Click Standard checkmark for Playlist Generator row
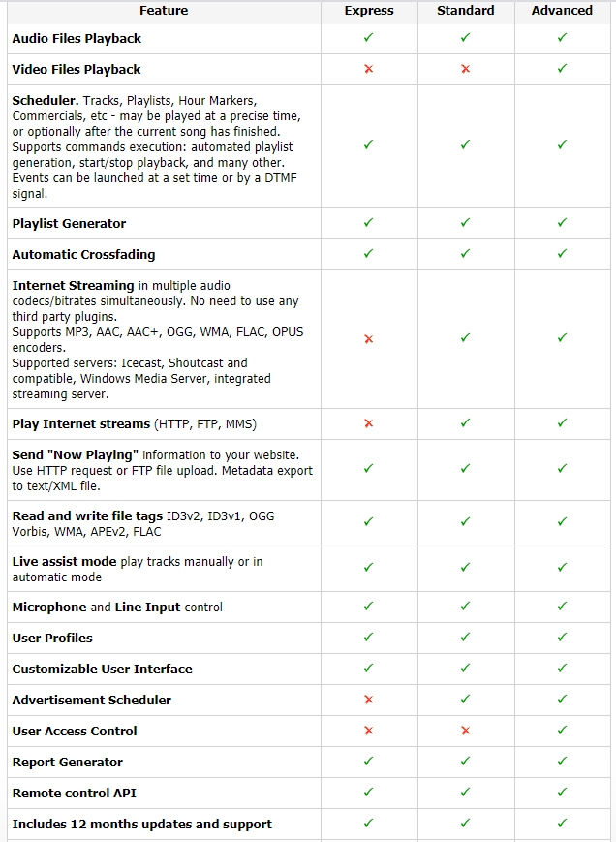 coord(465,223)
